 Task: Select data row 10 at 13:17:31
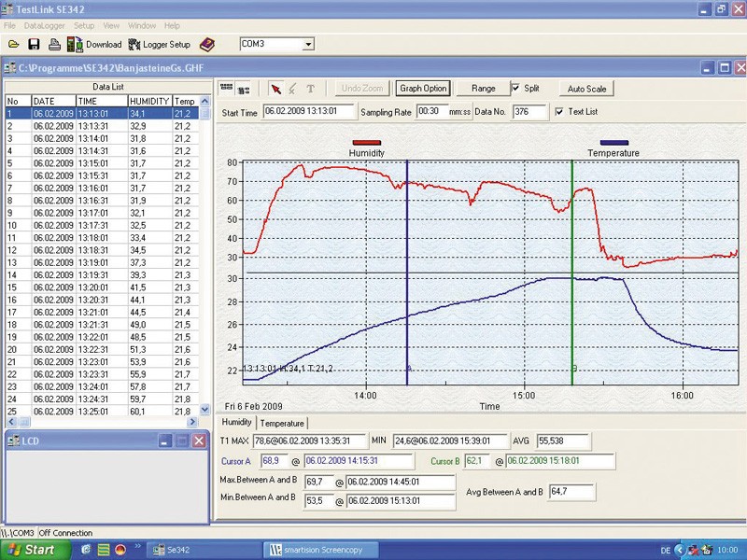pos(103,225)
